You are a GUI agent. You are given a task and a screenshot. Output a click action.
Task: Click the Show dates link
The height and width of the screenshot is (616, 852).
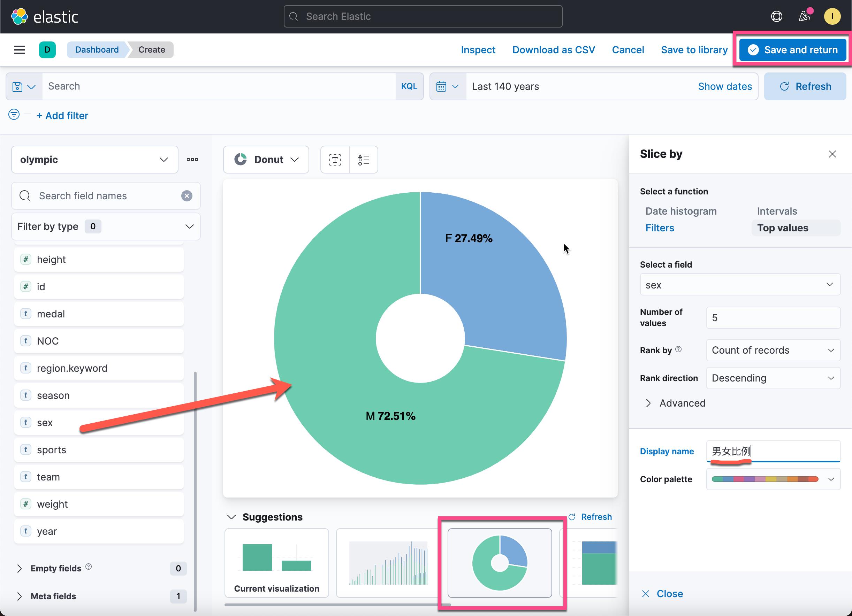tap(725, 87)
